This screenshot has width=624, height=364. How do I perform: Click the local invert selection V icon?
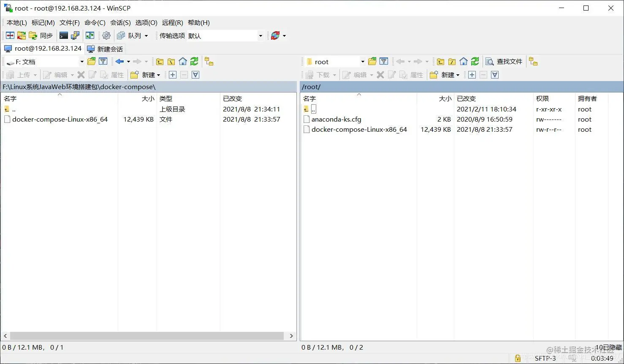(195, 75)
